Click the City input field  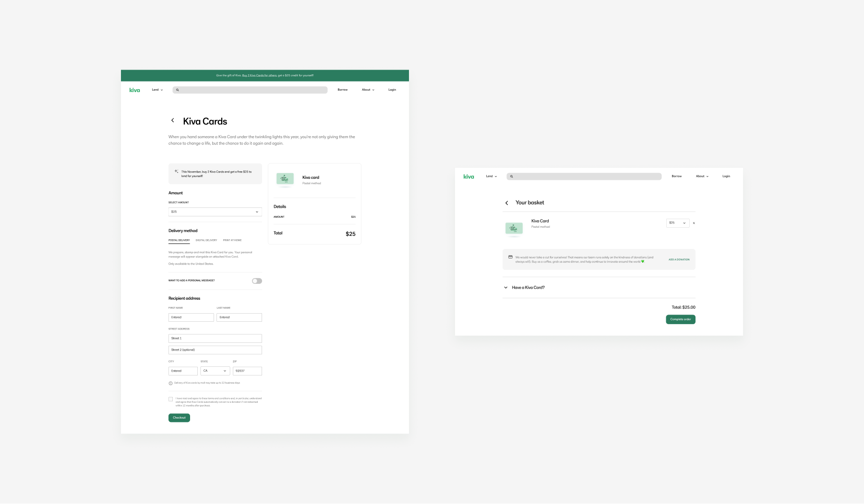tap(183, 371)
